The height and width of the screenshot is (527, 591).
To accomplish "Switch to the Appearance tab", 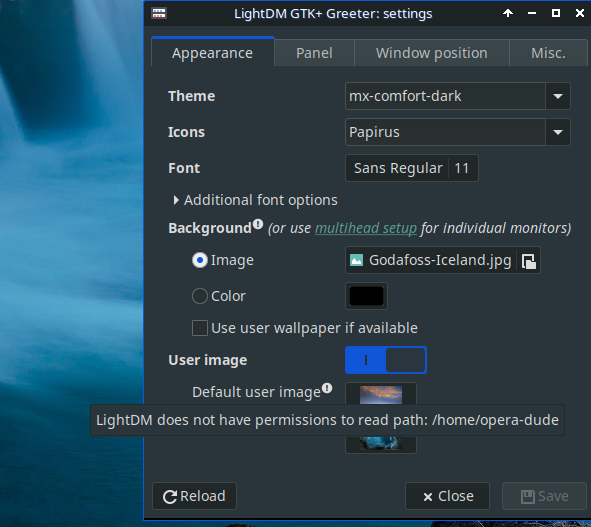I will (213, 53).
